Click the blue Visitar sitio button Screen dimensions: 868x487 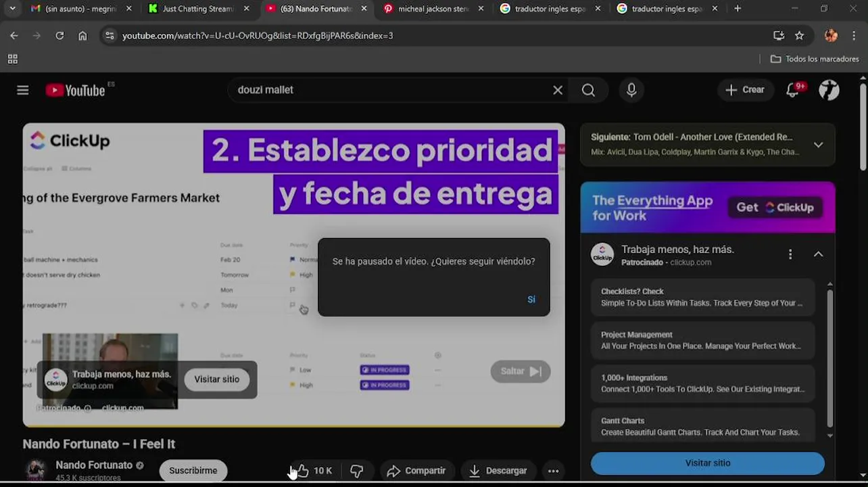[x=708, y=463]
